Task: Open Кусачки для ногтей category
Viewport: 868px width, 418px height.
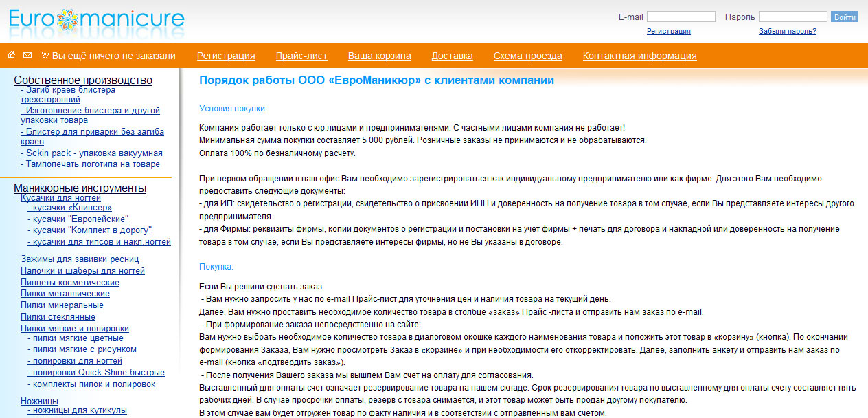Action: coord(61,197)
